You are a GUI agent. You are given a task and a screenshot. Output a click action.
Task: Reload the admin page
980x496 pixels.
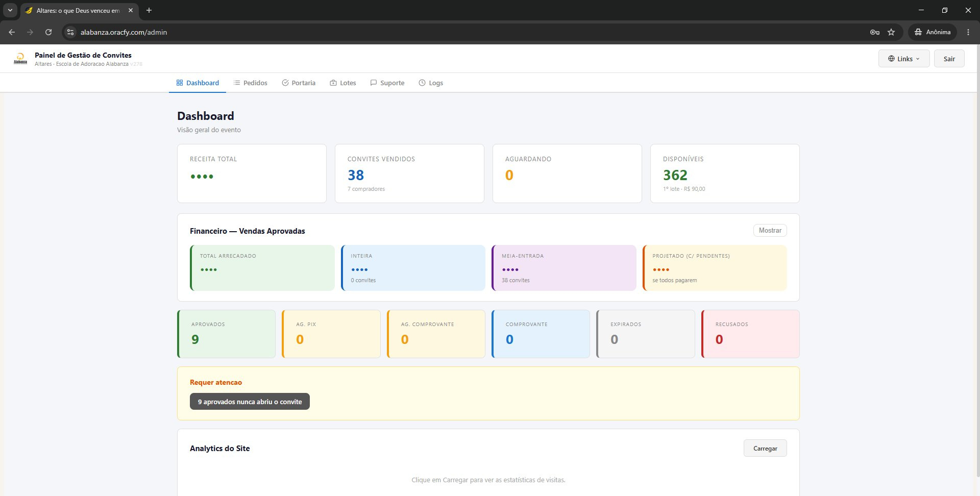48,32
